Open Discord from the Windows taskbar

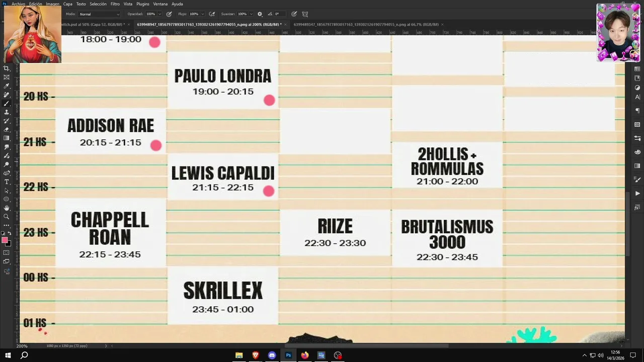pyautogui.click(x=272, y=355)
